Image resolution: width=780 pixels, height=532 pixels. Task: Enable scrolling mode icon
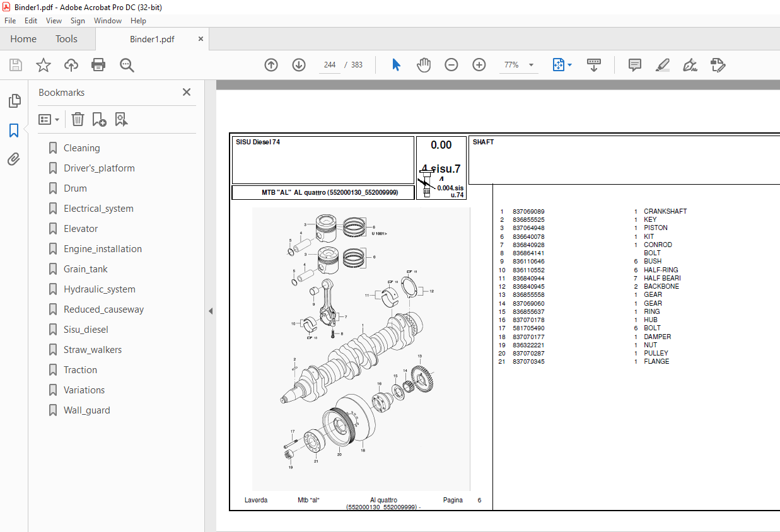coord(594,65)
